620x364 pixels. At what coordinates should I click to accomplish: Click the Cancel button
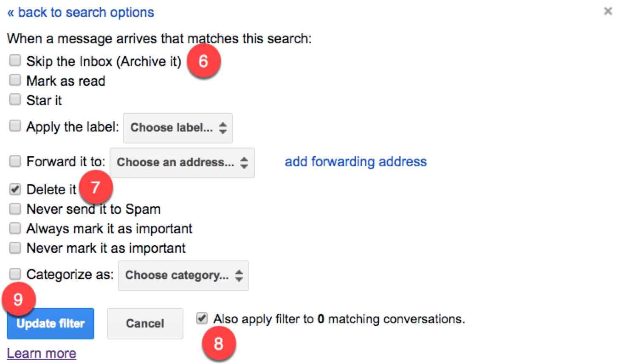145,323
